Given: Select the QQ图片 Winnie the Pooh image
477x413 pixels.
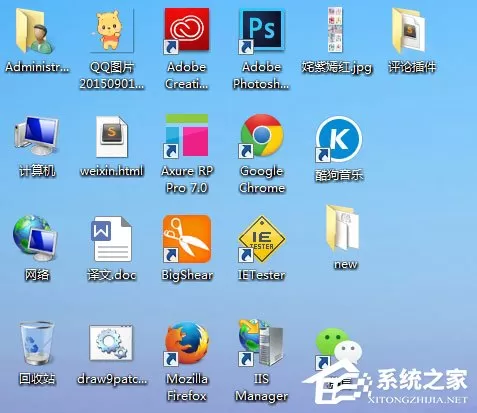Looking at the screenshot, I should tap(112, 31).
